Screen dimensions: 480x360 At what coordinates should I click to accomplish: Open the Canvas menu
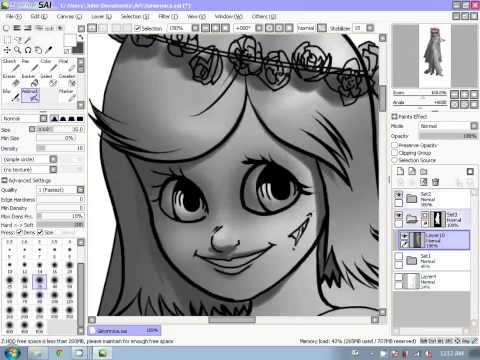[69, 17]
